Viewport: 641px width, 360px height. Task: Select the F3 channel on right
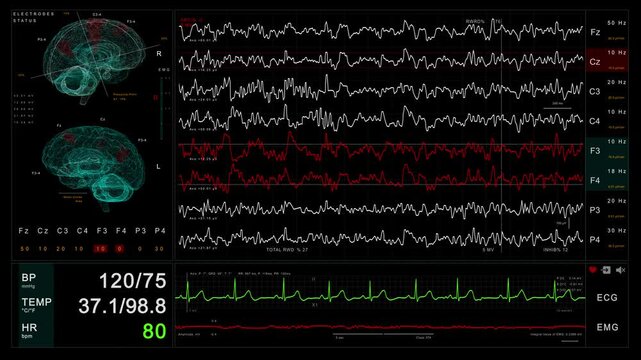pyautogui.click(x=595, y=151)
